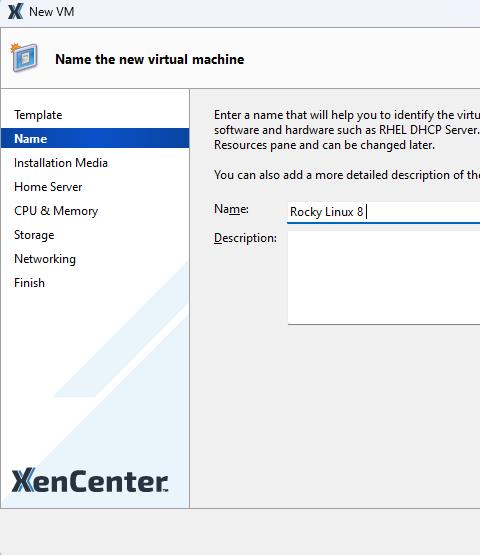Click the XenCenter X icon in title bar
The width and height of the screenshot is (480, 555).
[16, 11]
